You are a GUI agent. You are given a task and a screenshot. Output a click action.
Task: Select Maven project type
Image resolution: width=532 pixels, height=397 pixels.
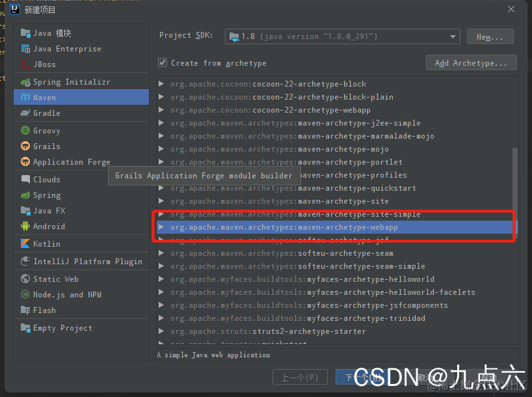click(81, 97)
